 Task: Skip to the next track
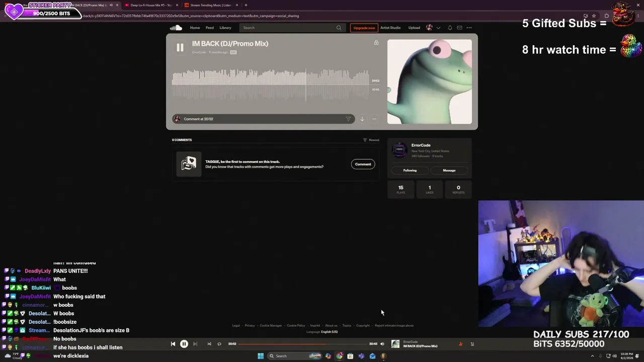click(x=195, y=344)
